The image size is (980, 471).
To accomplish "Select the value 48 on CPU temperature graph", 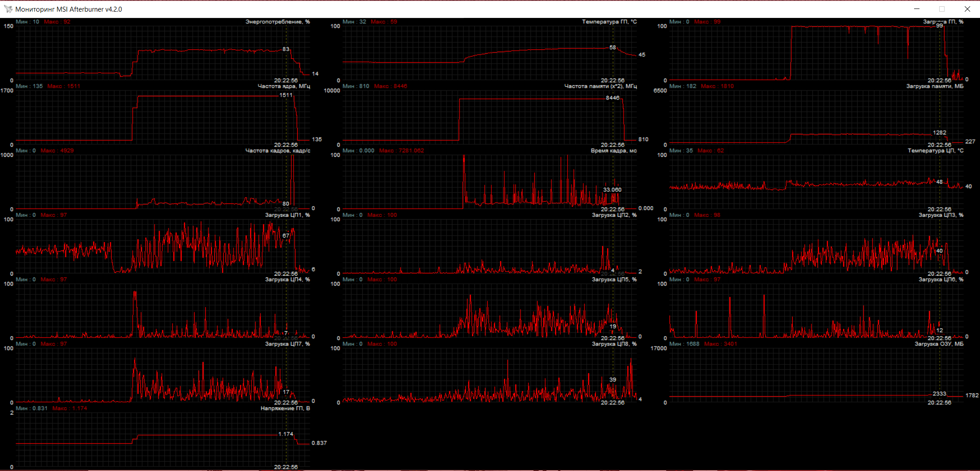I will coord(940,182).
